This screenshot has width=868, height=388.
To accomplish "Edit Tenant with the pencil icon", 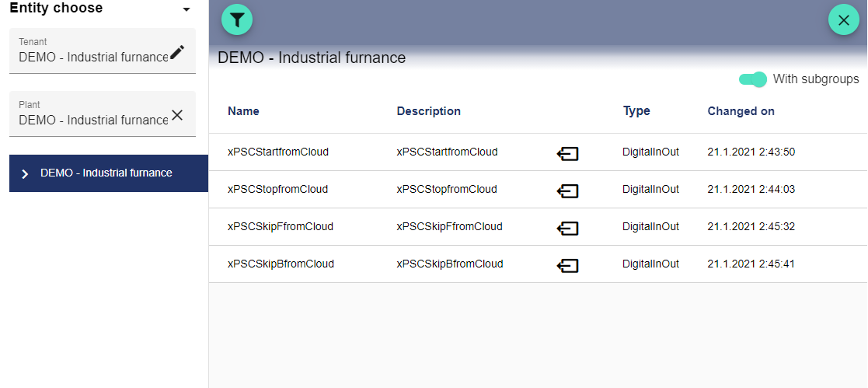I will tap(177, 52).
